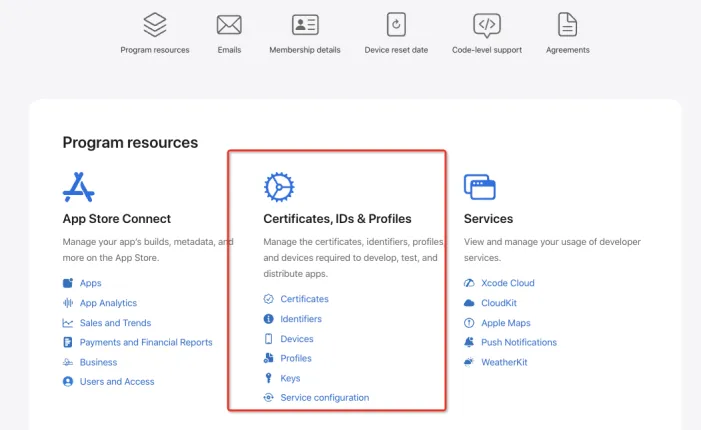Click the Sales and Trends chart icon
Screen dimensions: 701x430
coord(68,323)
